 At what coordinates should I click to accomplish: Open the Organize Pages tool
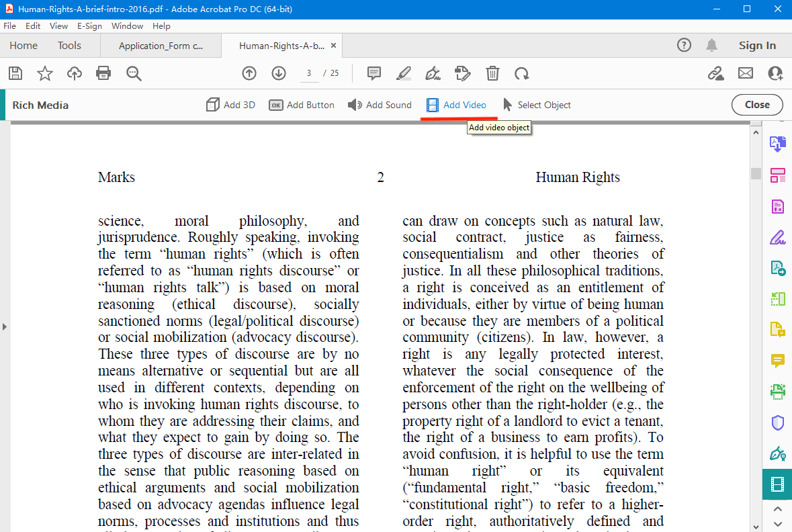777,175
